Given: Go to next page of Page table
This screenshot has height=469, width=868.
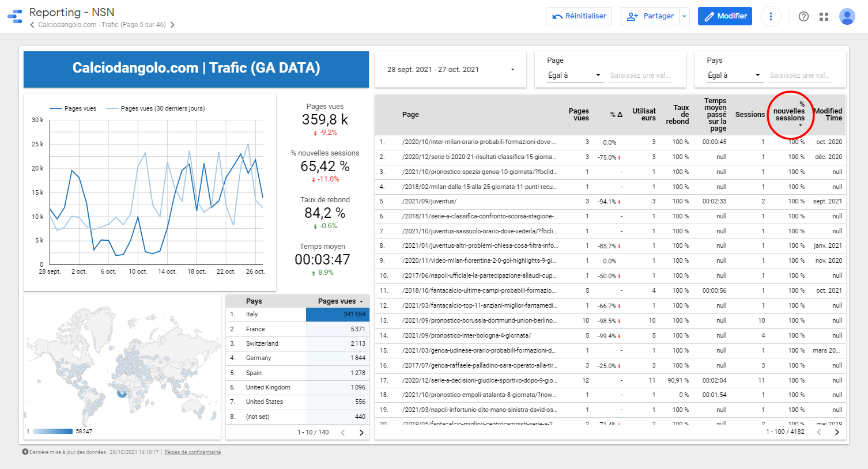Looking at the screenshot, I should point(837,432).
